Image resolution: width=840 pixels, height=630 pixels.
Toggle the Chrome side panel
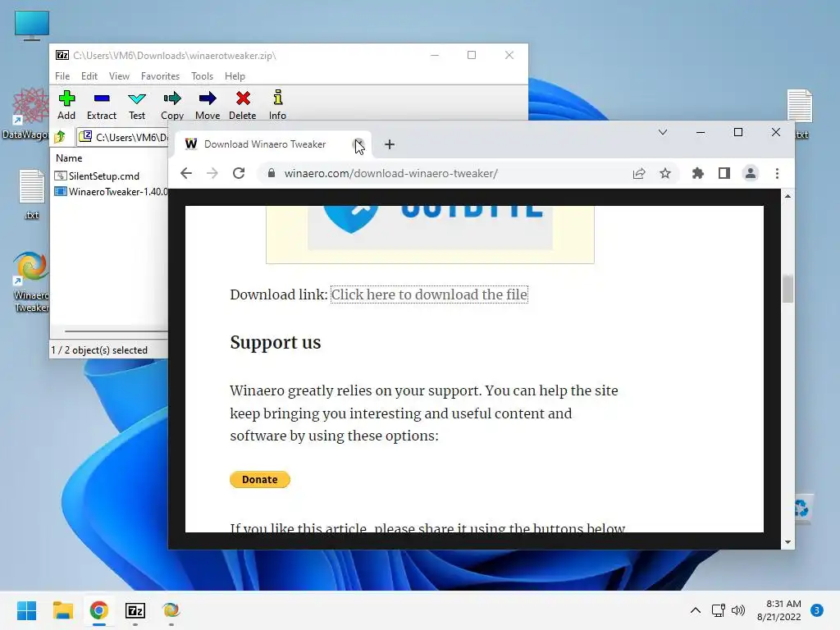pyautogui.click(x=724, y=173)
